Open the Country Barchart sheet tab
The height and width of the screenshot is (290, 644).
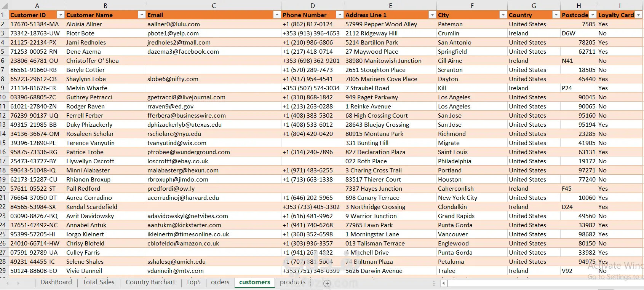point(150,282)
